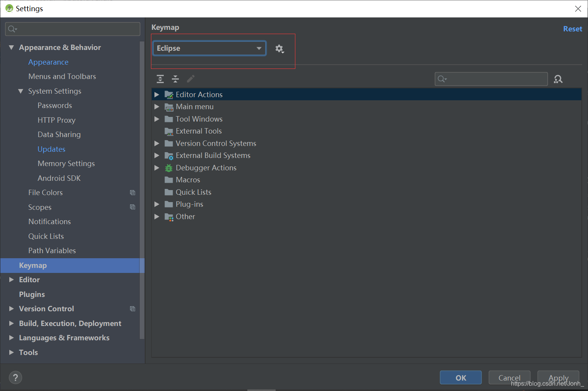This screenshot has height=391, width=588.
Task: Select Appearance in the settings sidebar
Action: pos(48,62)
